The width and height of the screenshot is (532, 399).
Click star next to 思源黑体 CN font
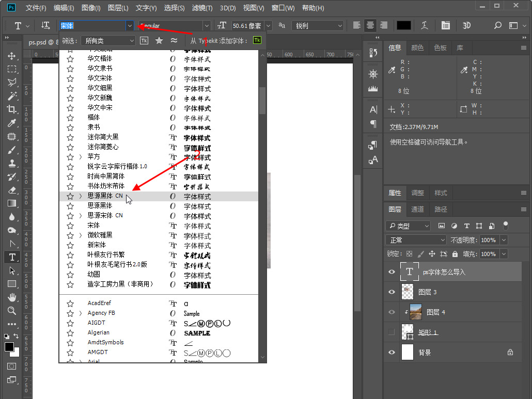pyautogui.click(x=70, y=196)
